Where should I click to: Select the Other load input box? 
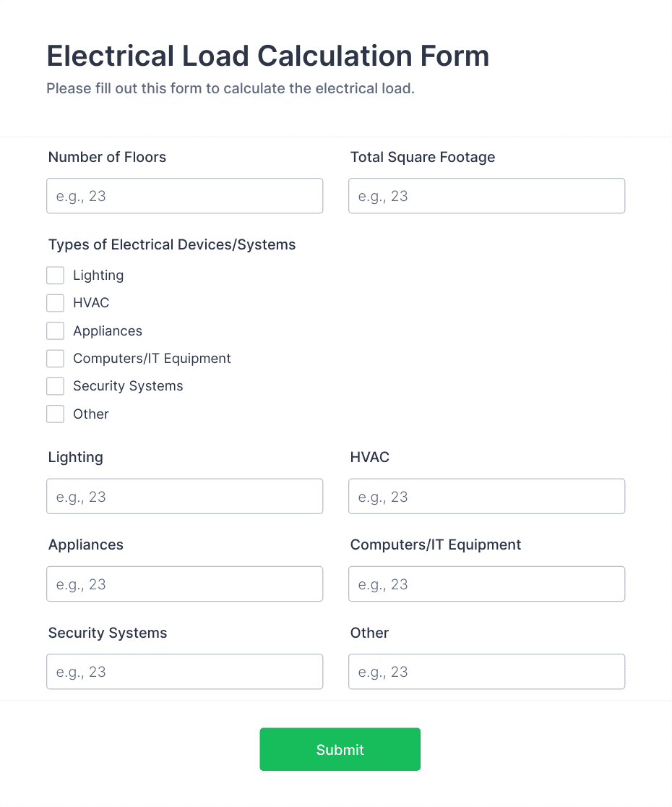pyautogui.click(x=486, y=671)
